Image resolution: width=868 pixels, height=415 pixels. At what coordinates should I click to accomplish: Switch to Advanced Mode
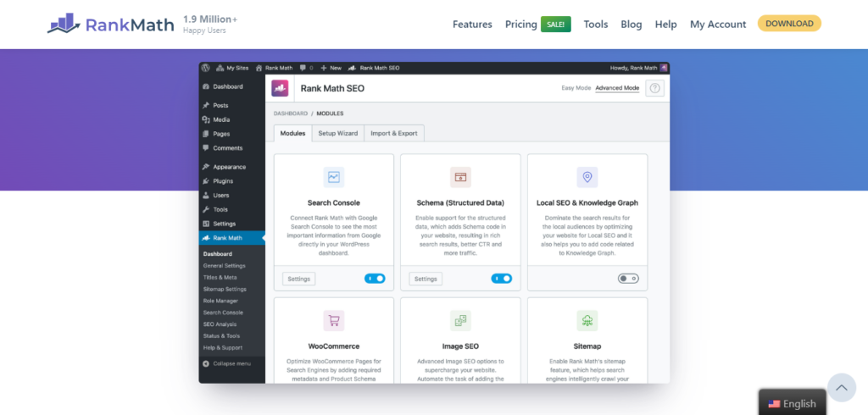pos(617,88)
